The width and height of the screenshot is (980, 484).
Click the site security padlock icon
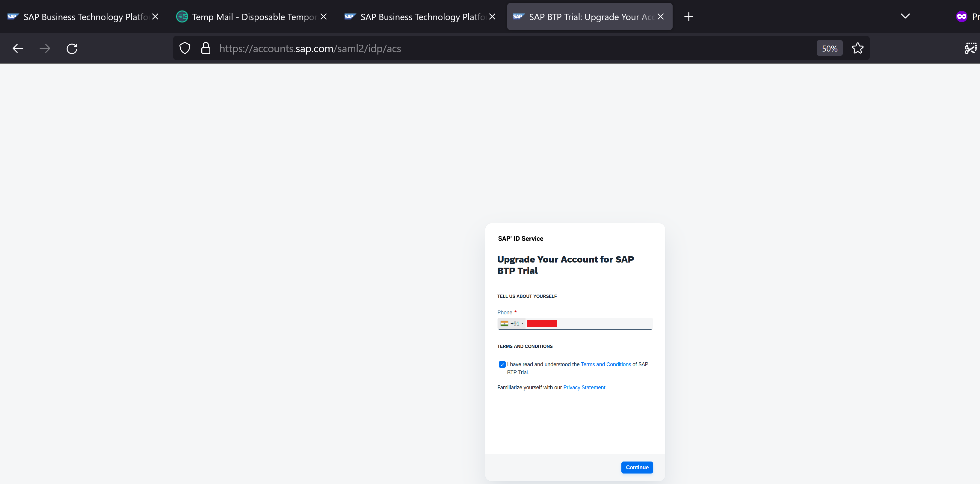(206, 48)
